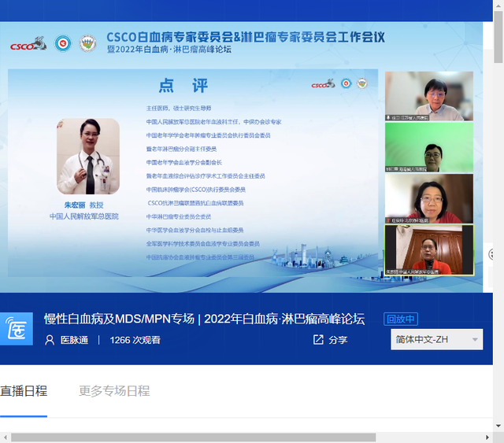Click the top participant video thumbnail
504x443 pixels.
click(428, 96)
